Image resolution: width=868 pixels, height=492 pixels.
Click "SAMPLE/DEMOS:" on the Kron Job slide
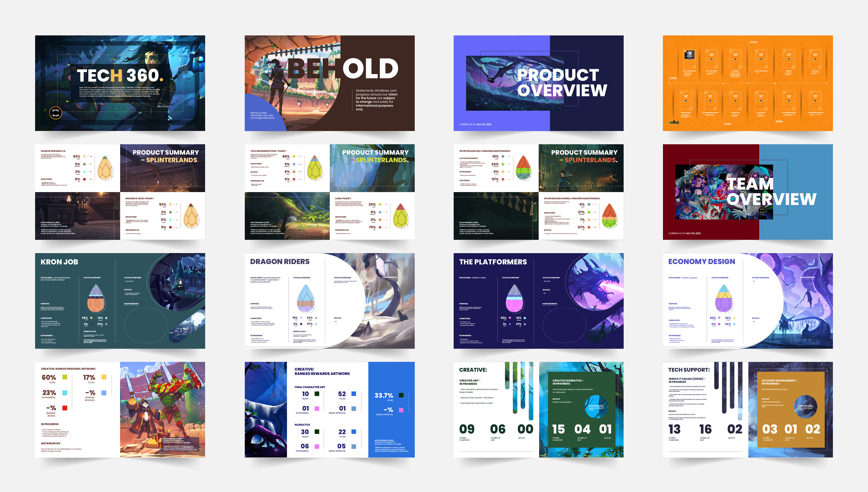[x=131, y=304]
